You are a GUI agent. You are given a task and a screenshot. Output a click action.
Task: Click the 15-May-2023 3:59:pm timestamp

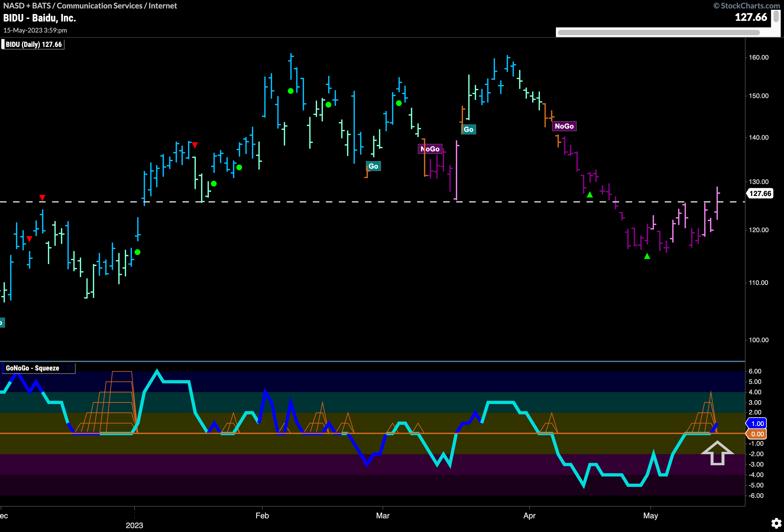coord(35,30)
